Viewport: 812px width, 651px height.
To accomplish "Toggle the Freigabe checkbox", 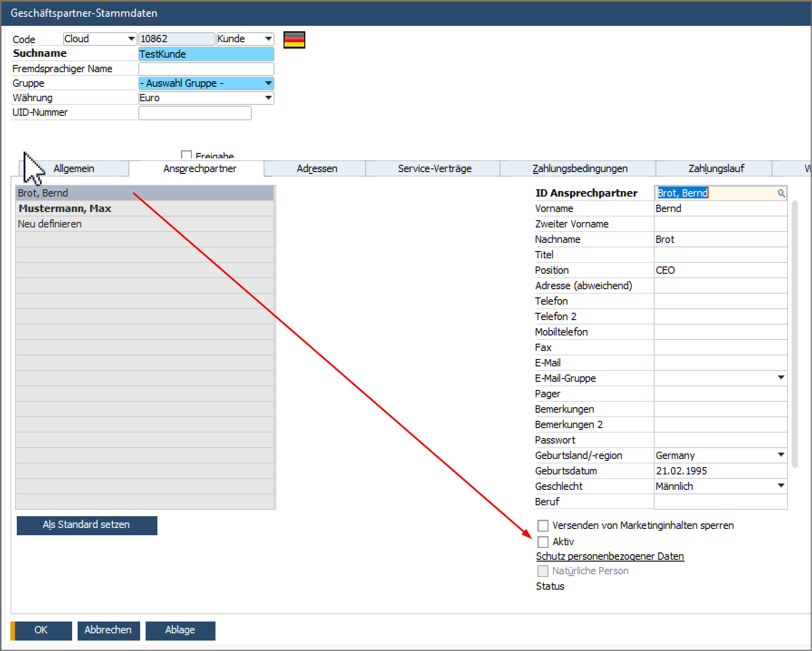I will coord(186,155).
